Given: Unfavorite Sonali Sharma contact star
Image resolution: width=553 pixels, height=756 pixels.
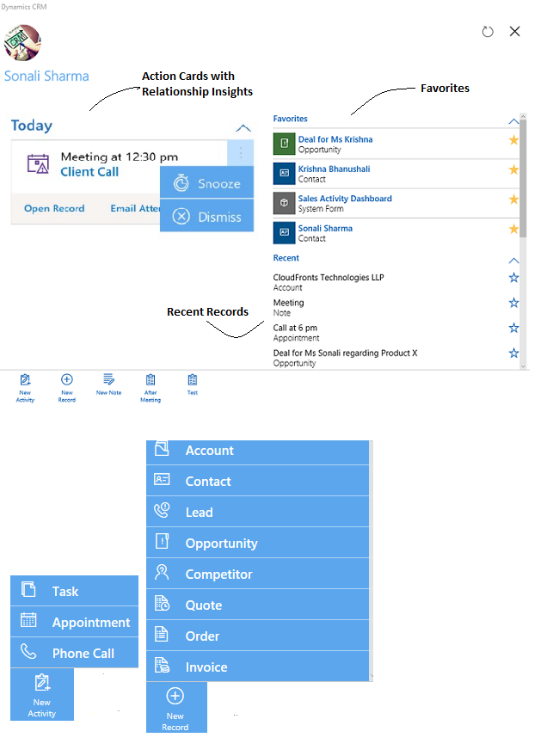Looking at the screenshot, I should click(x=513, y=229).
